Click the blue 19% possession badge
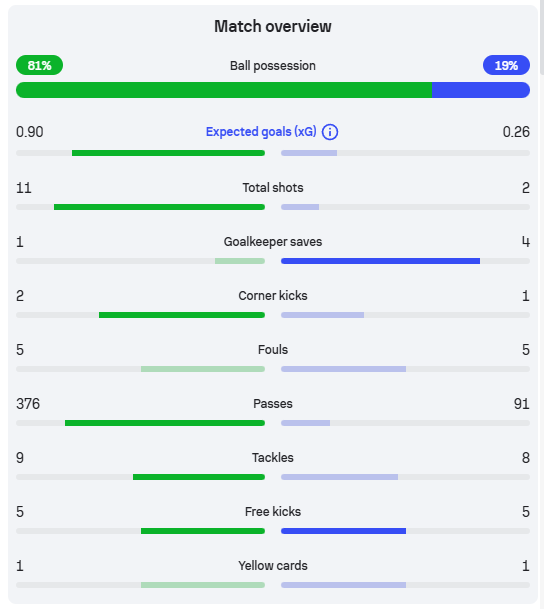The image size is (544, 609). tap(506, 65)
